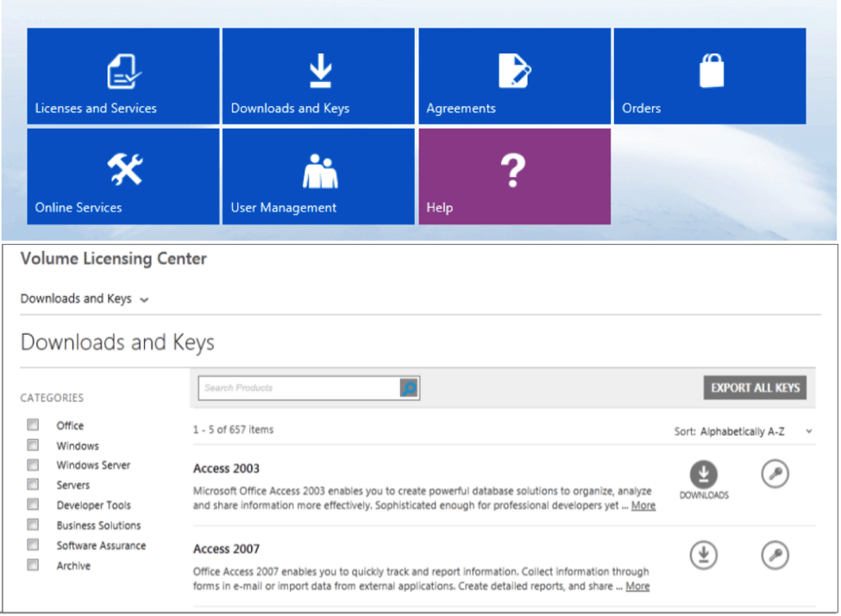841x616 pixels.
Task: Open the Orders shopping bag tile
Action: [710, 76]
